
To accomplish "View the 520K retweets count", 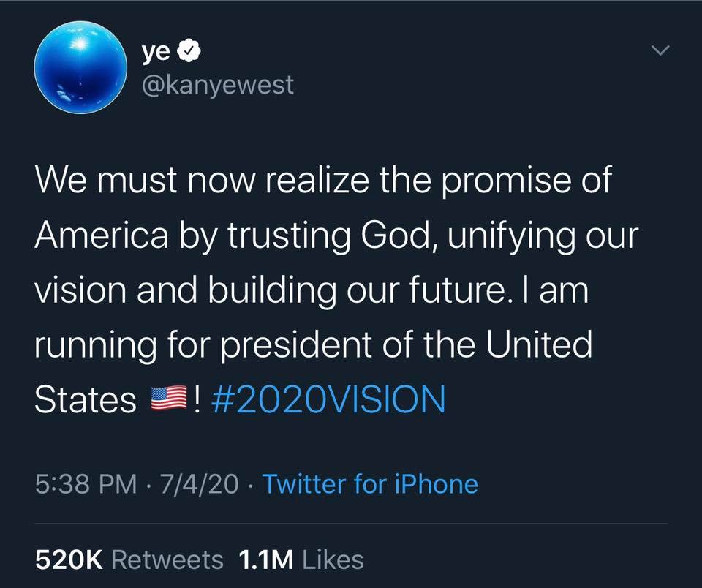I will [x=69, y=559].
